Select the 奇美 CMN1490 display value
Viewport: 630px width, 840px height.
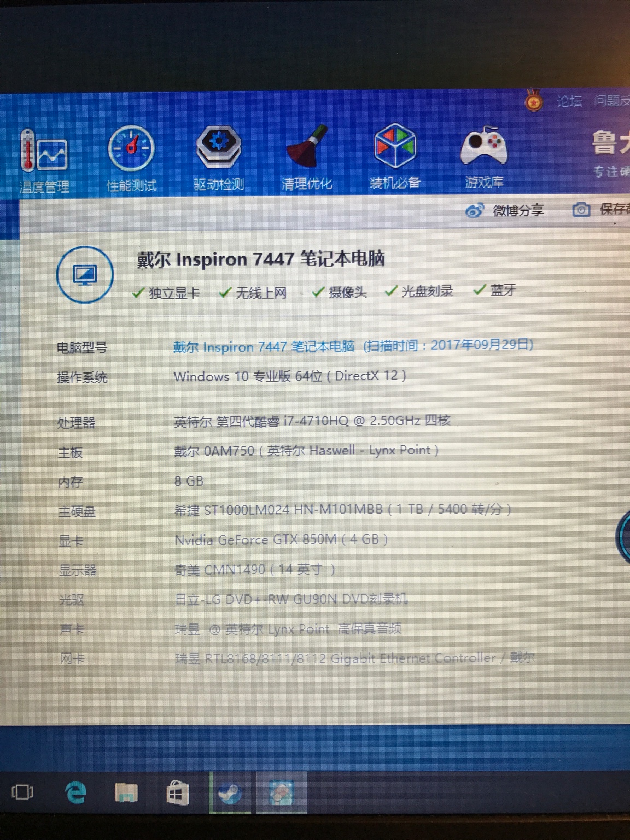(255, 570)
